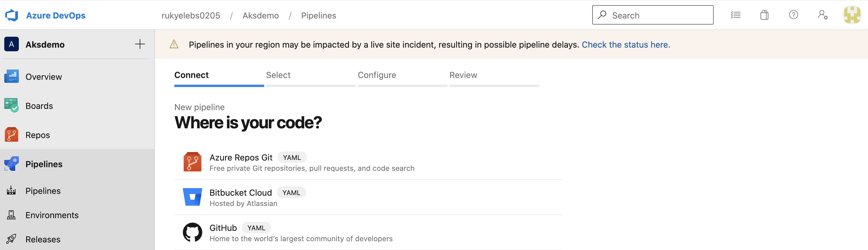The height and width of the screenshot is (250, 868).
Task: Choose GitHub as code source
Action: (x=368, y=232)
